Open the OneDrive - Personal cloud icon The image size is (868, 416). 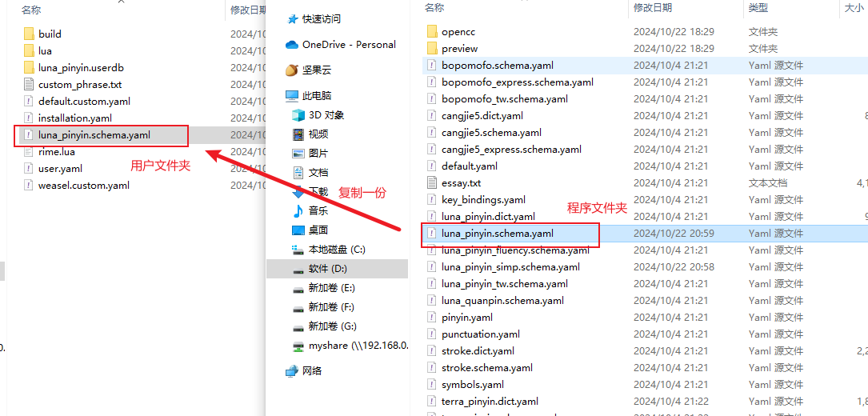click(x=292, y=44)
